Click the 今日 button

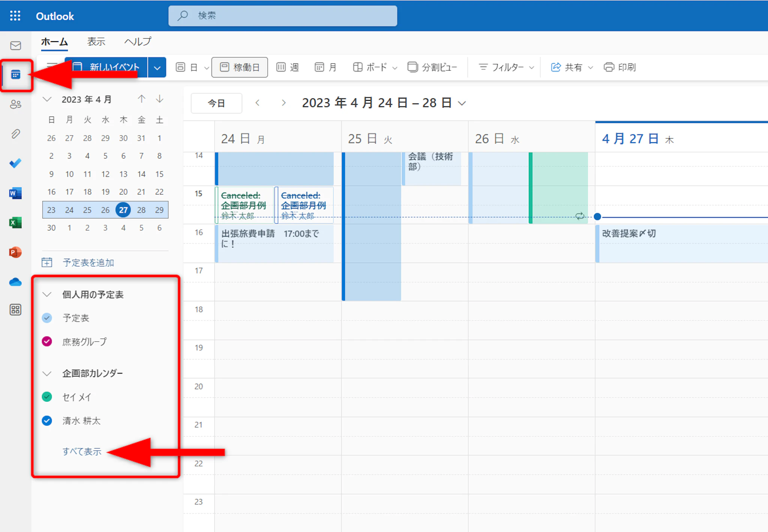point(216,103)
